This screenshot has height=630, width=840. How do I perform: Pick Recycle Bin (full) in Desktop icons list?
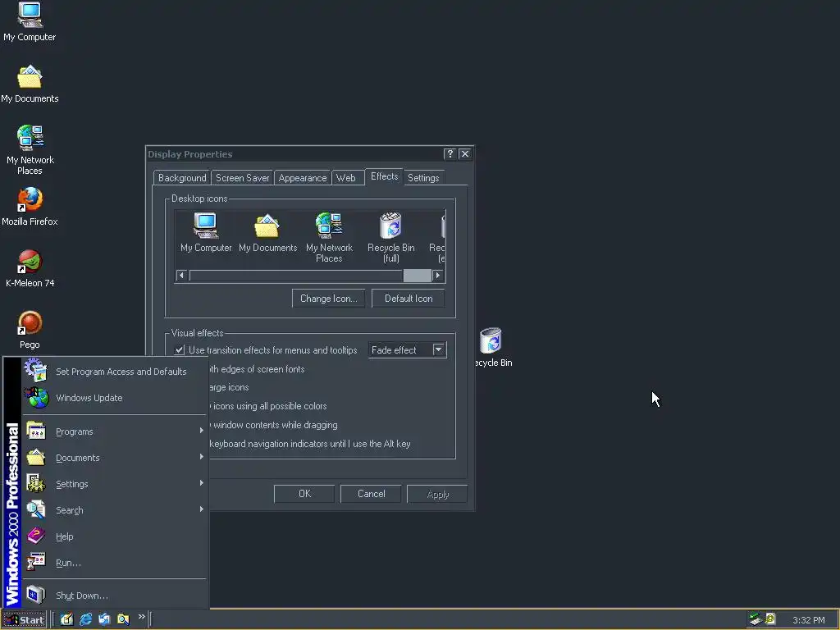tap(390, 238)
